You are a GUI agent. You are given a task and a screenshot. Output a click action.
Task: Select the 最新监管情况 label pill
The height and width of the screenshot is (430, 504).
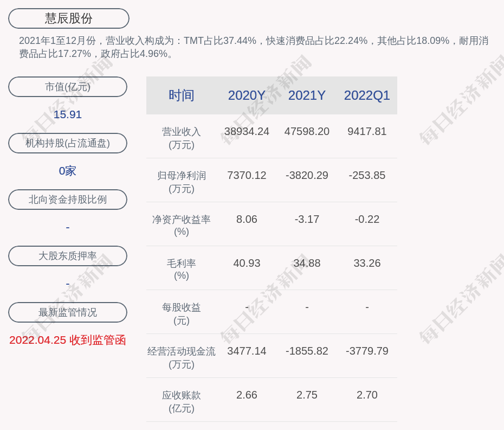tap(68, 312)
